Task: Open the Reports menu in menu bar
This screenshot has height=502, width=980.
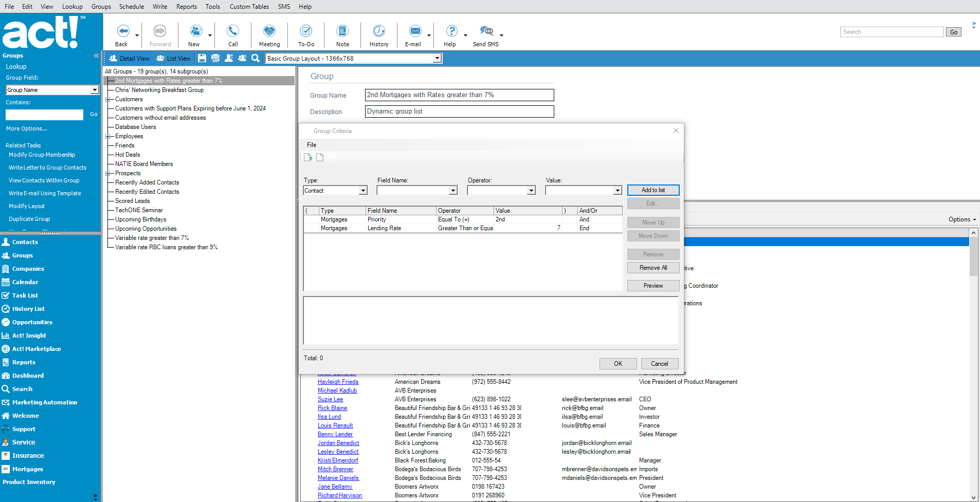Action: [x=187, y=7]
